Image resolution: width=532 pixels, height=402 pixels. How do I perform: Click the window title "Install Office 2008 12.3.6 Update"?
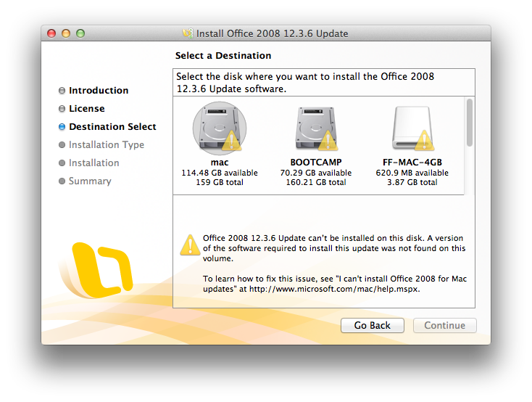272,33
